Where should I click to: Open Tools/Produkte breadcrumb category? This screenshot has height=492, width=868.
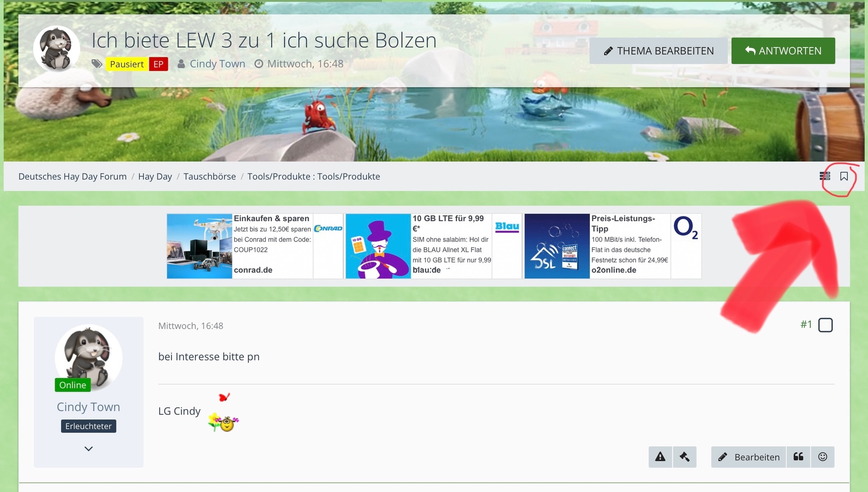point(313,176)
